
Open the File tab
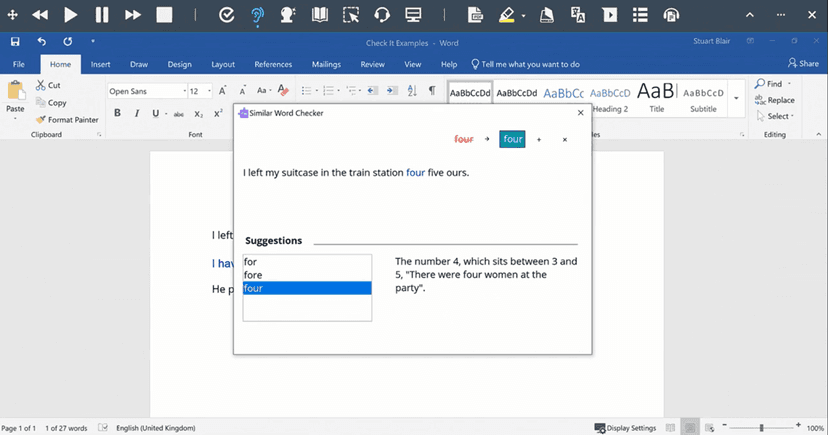pyautogui.click(x=18, y=64)
